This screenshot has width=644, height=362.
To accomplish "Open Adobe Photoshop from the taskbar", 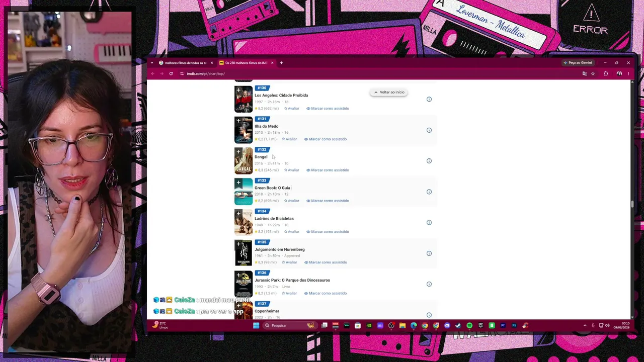I will click(x=514, y=326).
